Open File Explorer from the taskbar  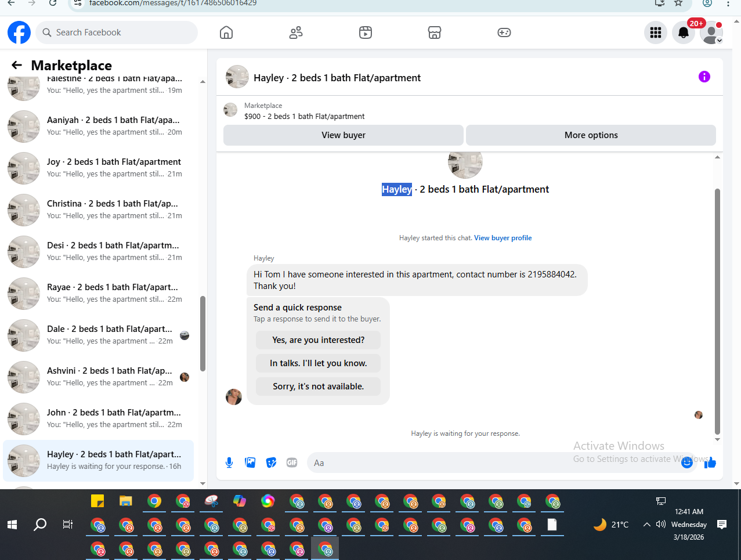pyautogui.click(x=126, y=501)
